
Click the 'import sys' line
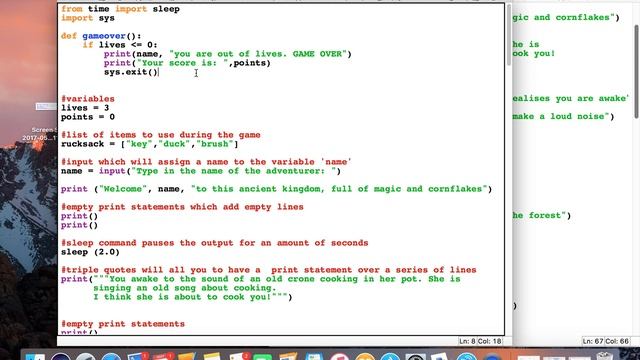click(x=88, y=18)
